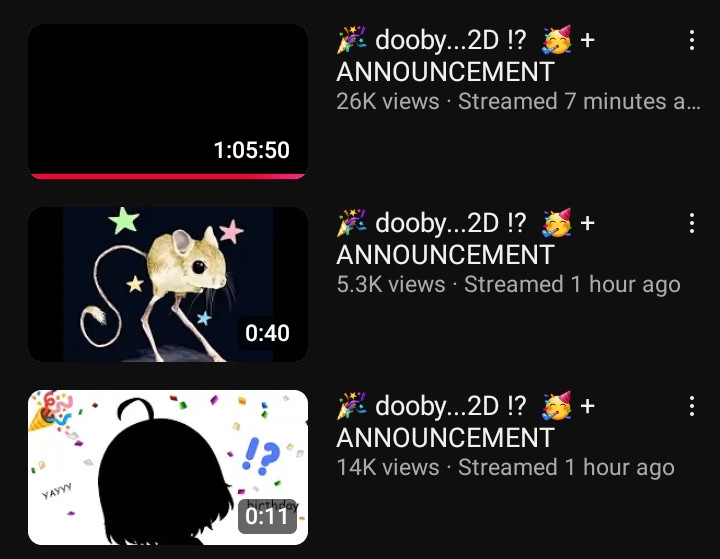Click party popper emoji in first title
Screen dimensions: 720x559
pyautogui.click(x=352, y=40)
